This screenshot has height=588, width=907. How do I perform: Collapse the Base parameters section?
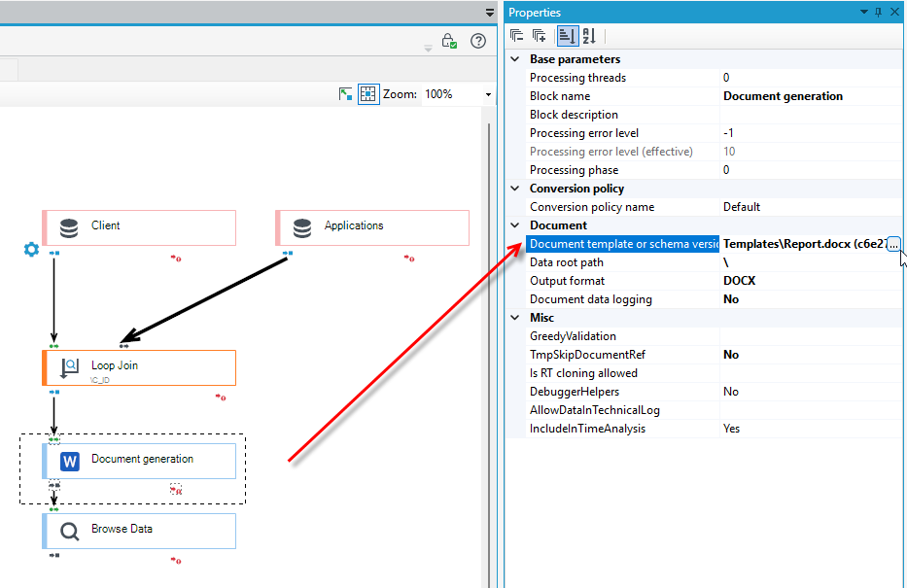click(515, 59)
